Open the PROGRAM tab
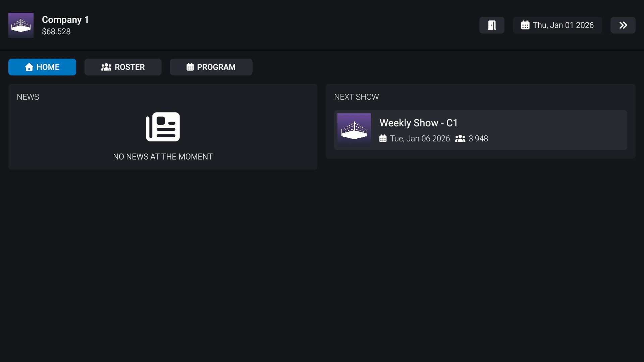 tap(211, 67)
